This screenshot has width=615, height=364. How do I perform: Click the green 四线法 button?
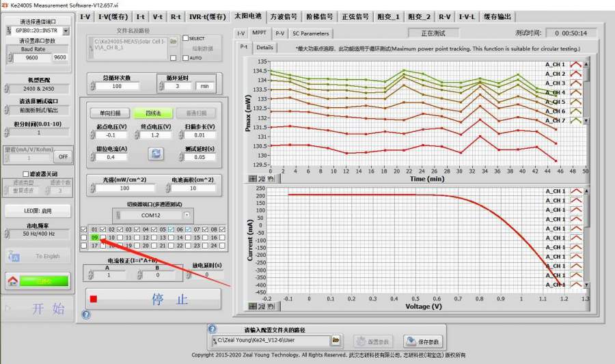point(153,113)
